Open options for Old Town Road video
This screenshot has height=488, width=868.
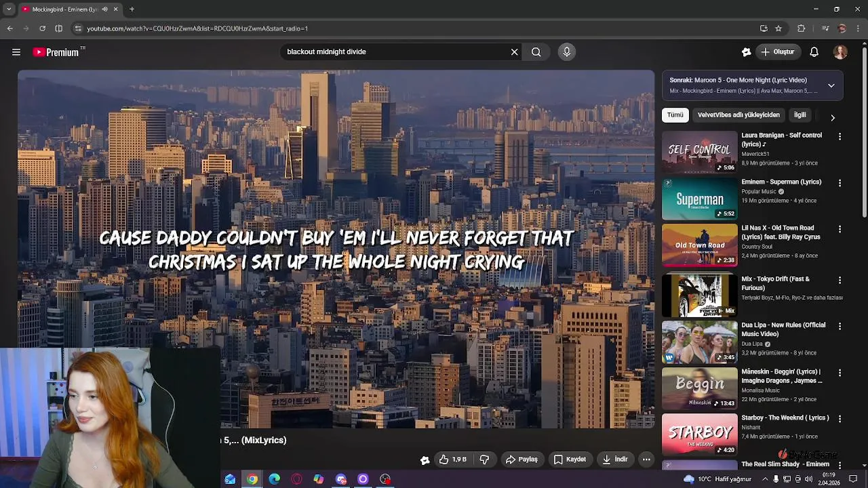(840, 229)
